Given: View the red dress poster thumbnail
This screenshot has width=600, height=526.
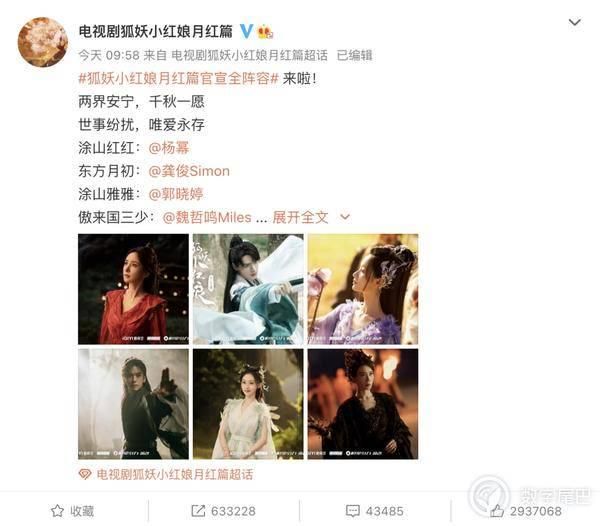Looking at the screenshot, I should point(133,289).
